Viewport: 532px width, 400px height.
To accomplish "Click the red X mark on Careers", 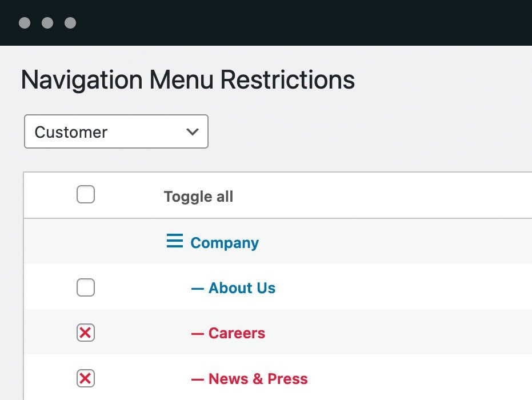I will 86,333.
